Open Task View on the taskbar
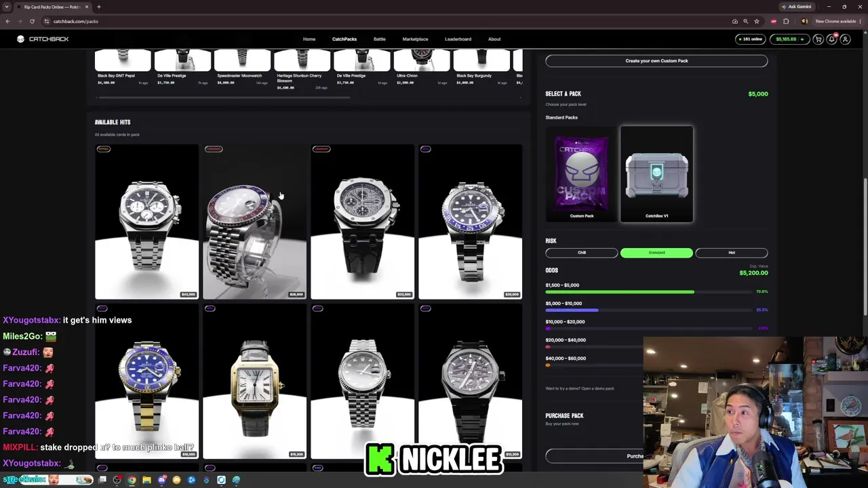 point(102,480)
